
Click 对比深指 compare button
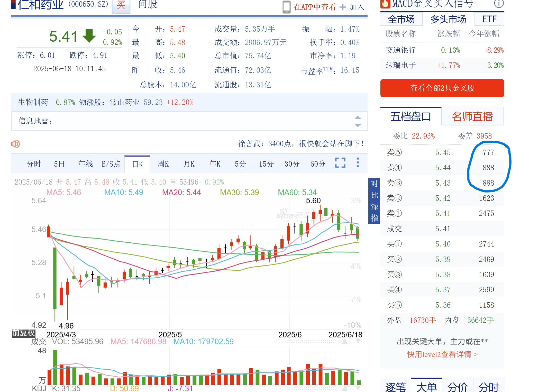(374, 201)
